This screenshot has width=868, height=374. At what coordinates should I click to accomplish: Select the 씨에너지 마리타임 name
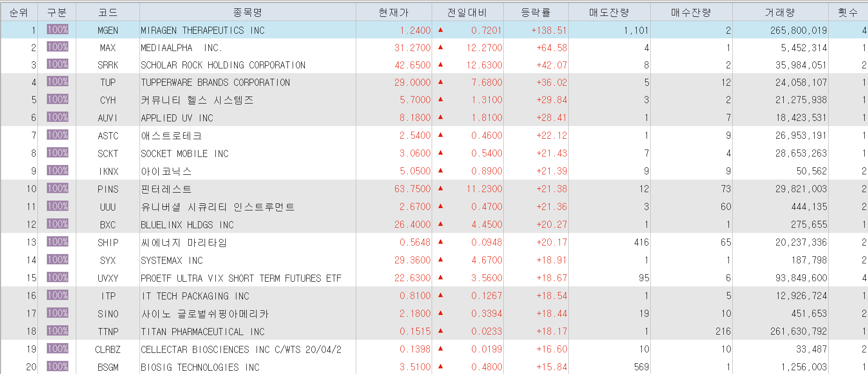[x=184, y=243]
